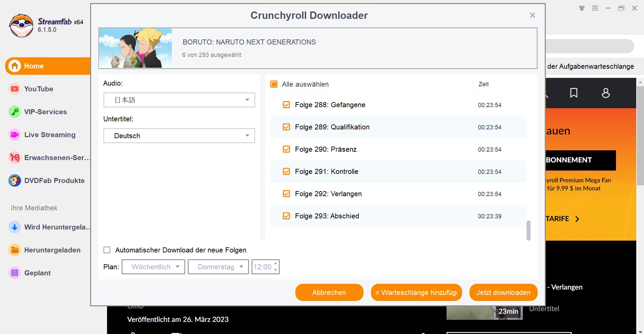Image resolution: width=644 pixels, height=334 pixels.
Task: Click the StreamFab shirt skin icon
Action: 582,8
